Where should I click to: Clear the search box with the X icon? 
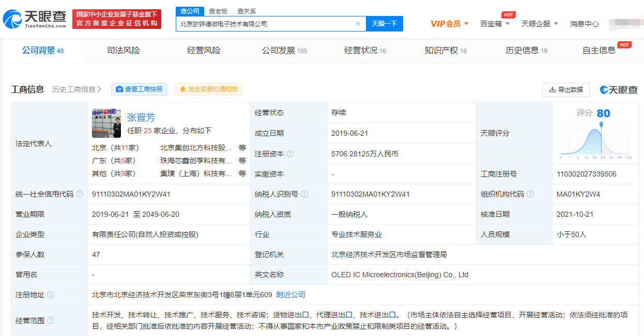point(358,24)
